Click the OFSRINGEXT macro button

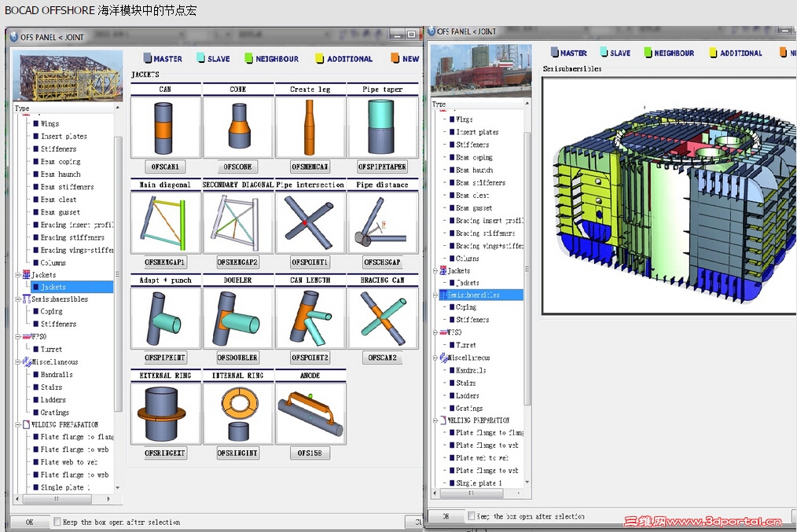165,453
